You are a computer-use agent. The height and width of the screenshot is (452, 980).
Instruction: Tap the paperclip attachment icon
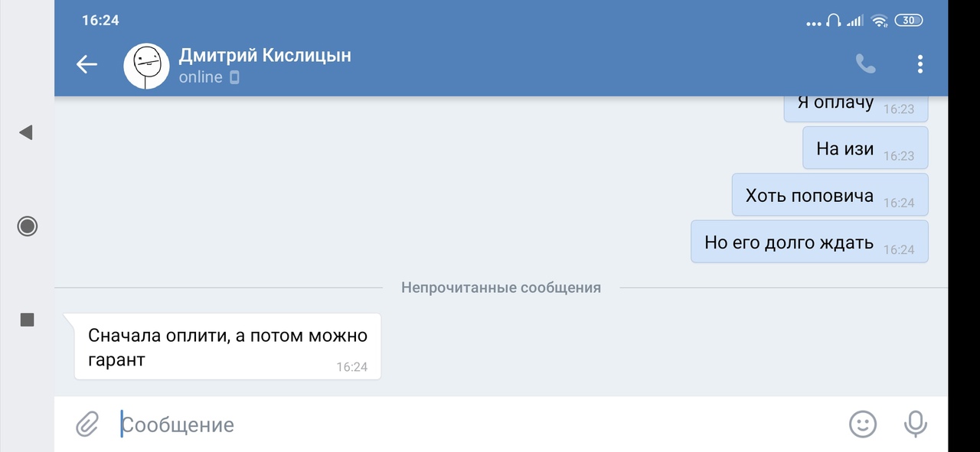[x=87, y=424]
